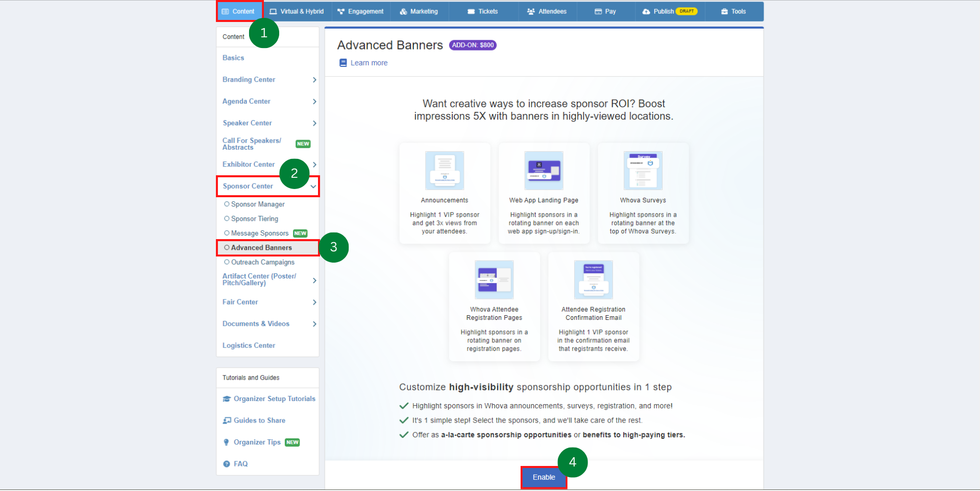The image size is (980, 491).
Task: Click the Publish cloud icon
Action: 646,11
